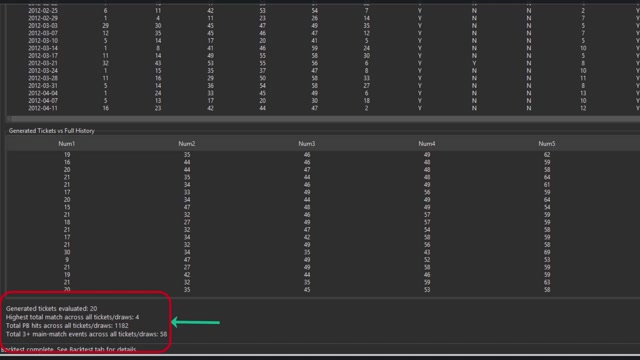Image resolution: width=640 pixels, height=360 pixels.
Task: Click Num5 value 63 in generated tickets
Action: (547, 282)
